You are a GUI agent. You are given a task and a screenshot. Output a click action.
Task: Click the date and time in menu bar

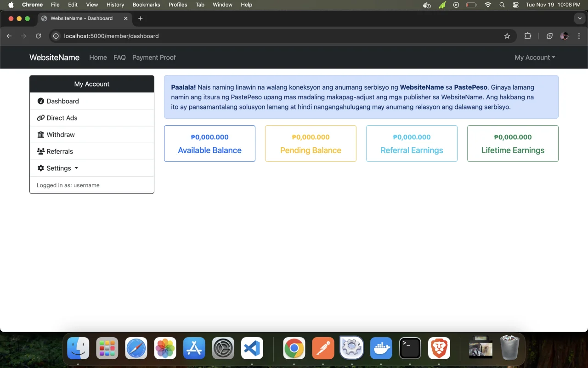(553, 5)
